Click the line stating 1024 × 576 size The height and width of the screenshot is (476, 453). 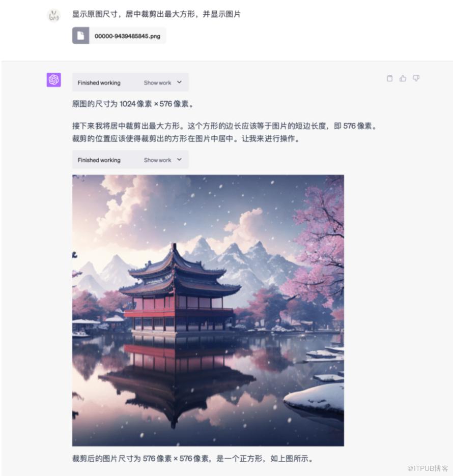pos(133,104)
